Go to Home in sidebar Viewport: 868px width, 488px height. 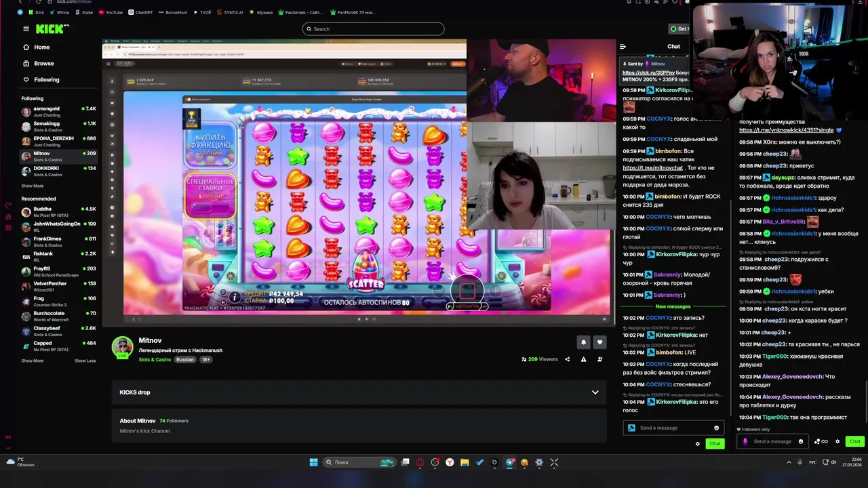pyautogui.click(x=36, y=47)
